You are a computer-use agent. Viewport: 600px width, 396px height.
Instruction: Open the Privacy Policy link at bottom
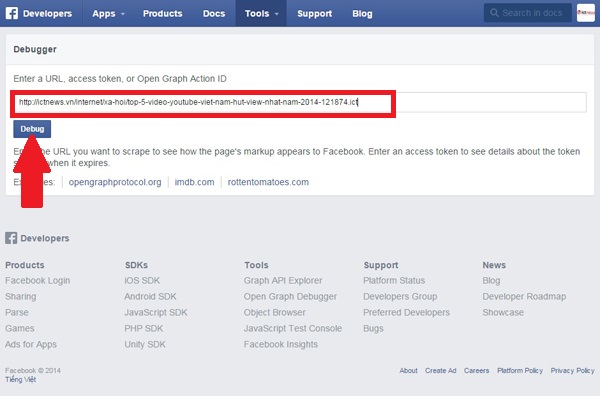click(x=572, y=370)
